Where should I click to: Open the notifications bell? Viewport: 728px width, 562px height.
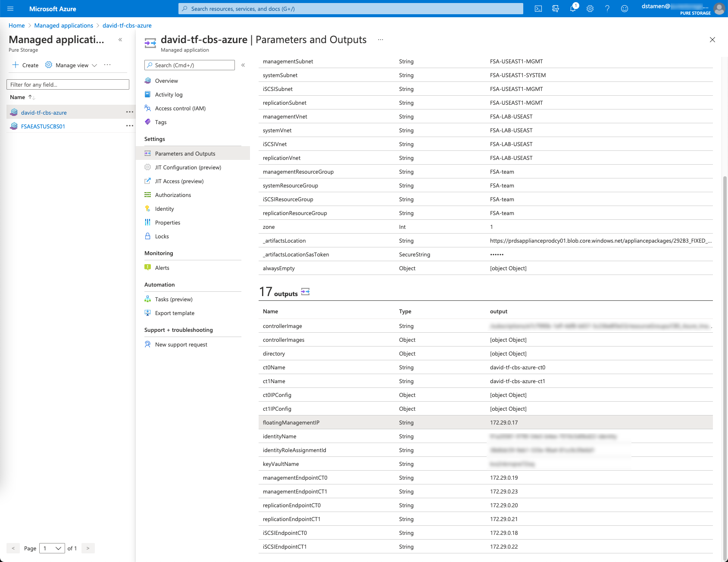coord(573,9)
